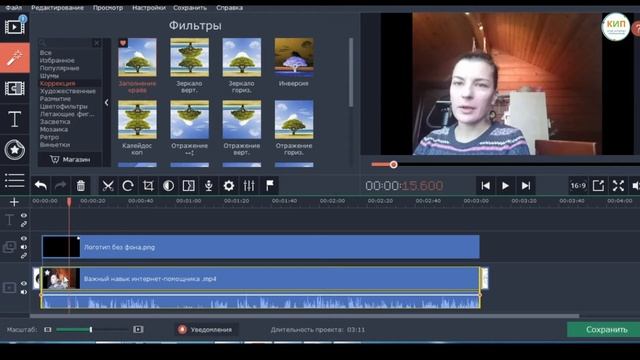Select the Коррекция filter category

(58, 83)
